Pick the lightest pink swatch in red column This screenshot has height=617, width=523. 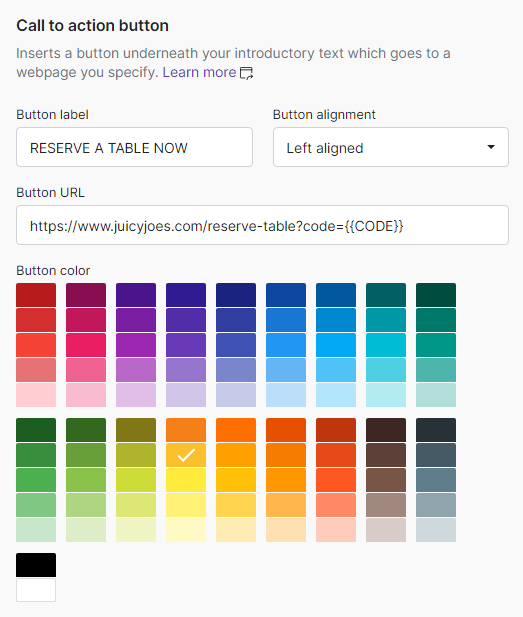click(x=36, y=395)
